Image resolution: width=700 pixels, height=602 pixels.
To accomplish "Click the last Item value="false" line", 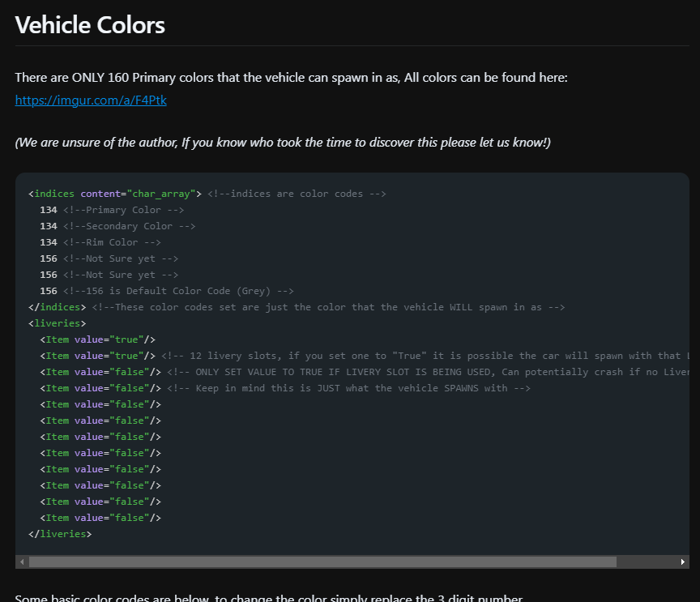I will [x=100, y=518].
